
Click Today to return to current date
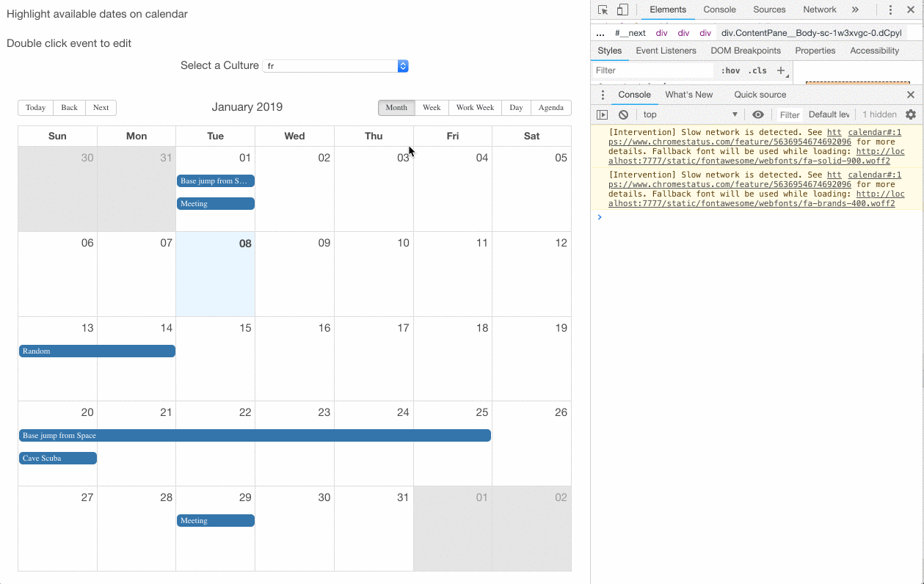[35, 107]
